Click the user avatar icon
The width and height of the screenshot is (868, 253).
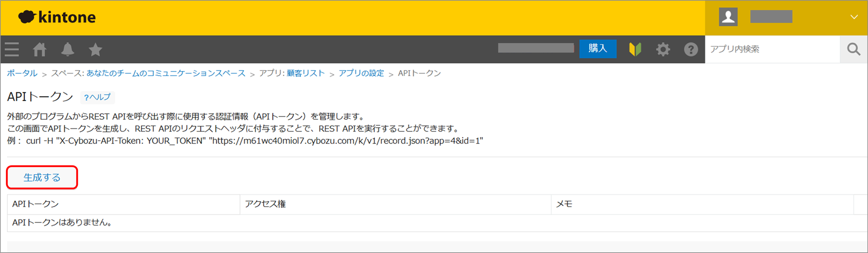point(728,17)
